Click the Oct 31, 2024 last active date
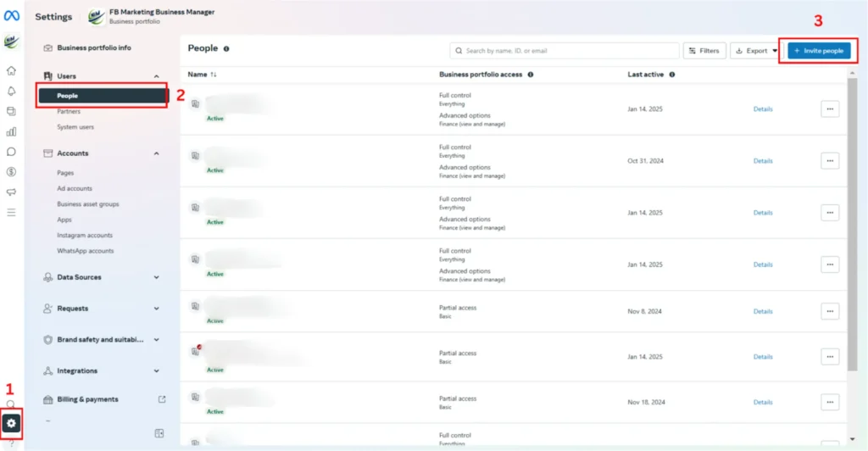 645,161
